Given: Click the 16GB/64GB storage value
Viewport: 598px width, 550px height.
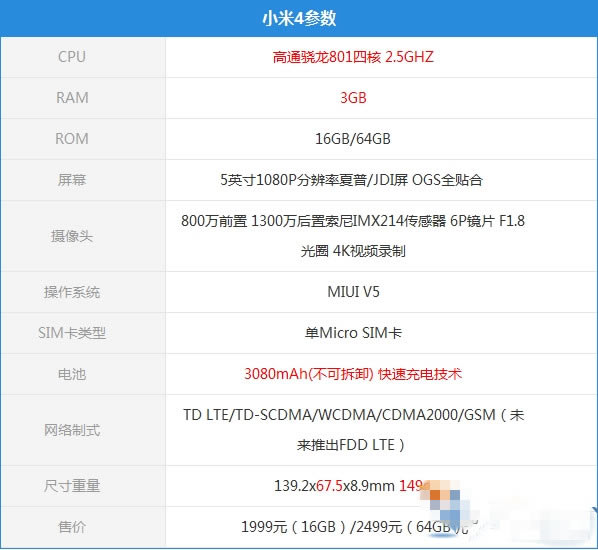Looking at the screenshot, I should pos(353,139).
